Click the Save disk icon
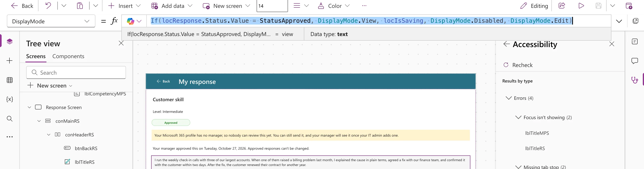The width and height of the screenshot is (644, 169). pyautogui.click(x=598, y=5)
